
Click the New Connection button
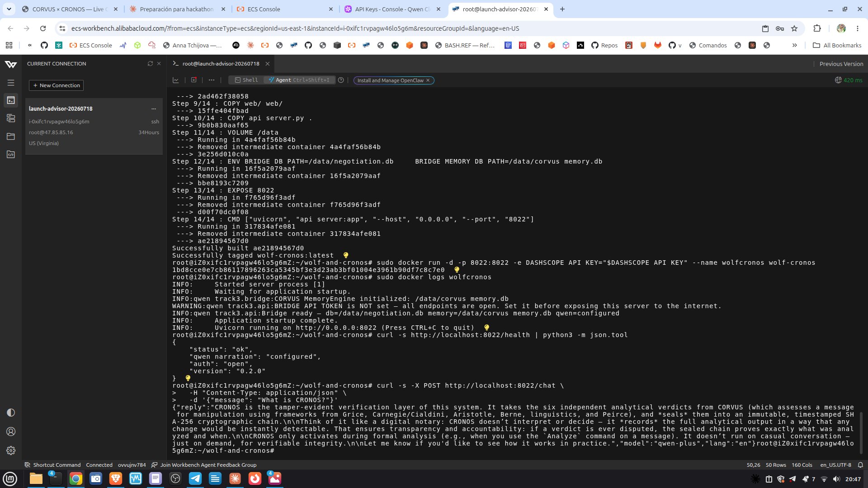click(57, 85)
